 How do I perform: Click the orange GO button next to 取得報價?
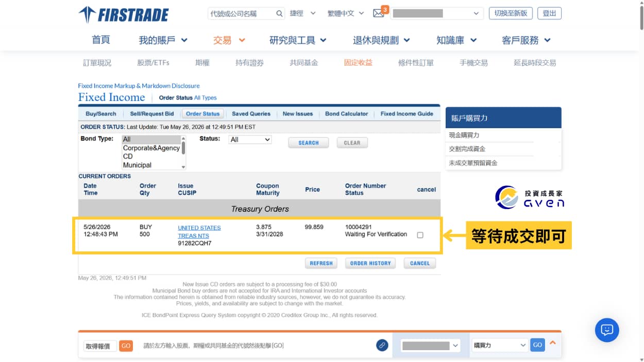click(126, 346)
